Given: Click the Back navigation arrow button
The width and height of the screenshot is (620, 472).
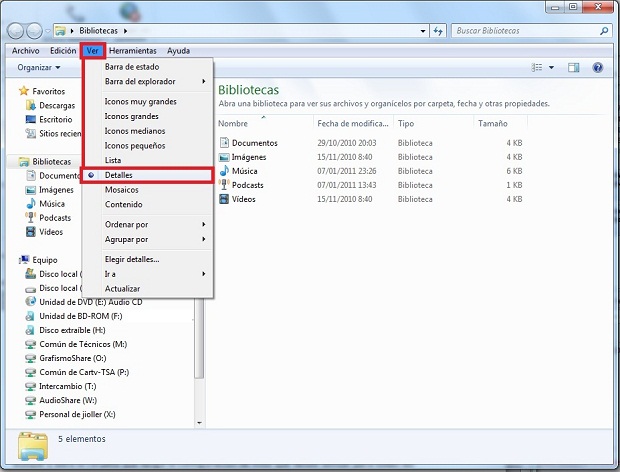Looking at the screenshot, I should point(15,31).
